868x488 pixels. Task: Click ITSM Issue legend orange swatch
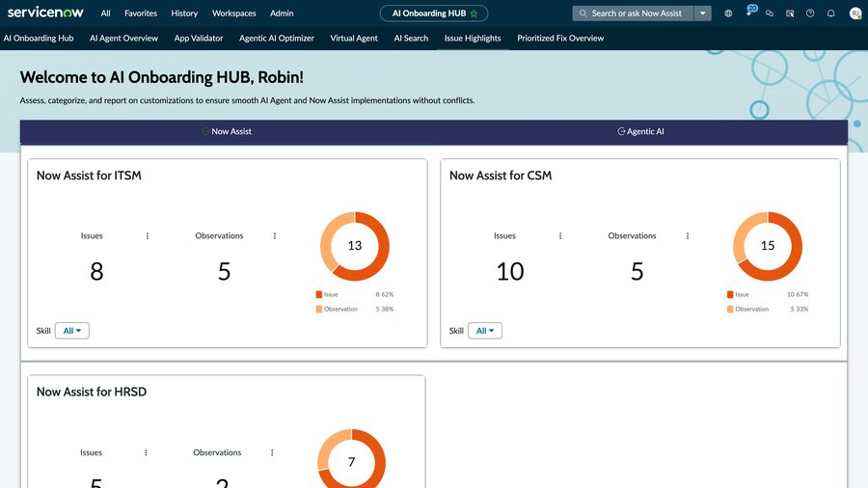pyautogui.click(x=319, y=294)
